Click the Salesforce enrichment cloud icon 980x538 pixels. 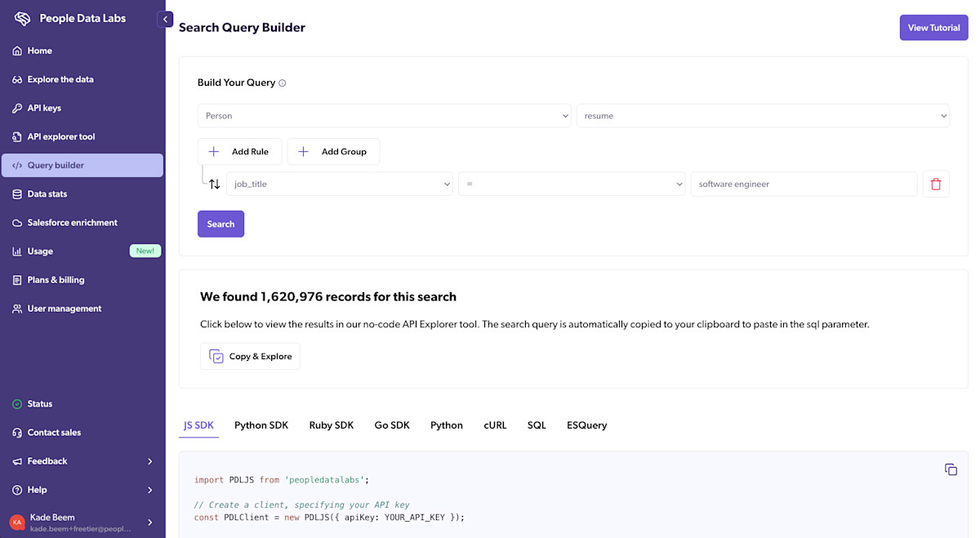pos(17,222)
